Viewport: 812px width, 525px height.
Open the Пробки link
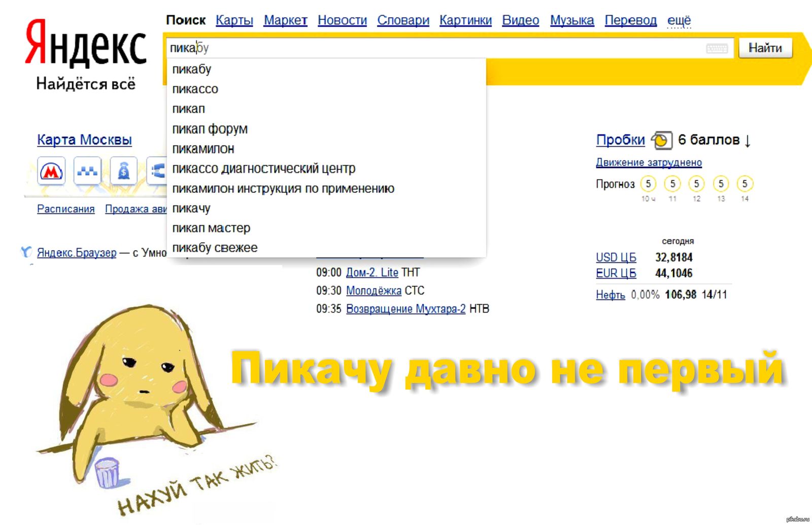tap(620, 139)
